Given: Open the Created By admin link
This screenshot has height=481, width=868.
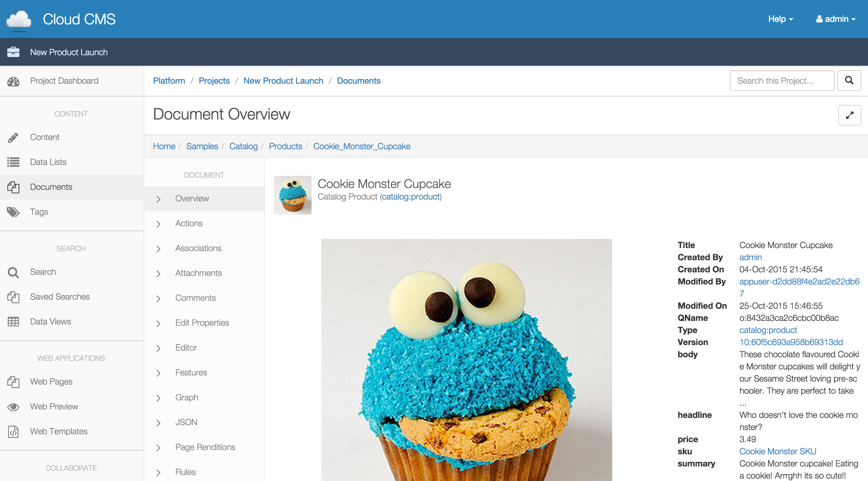Looking at the screenshot, I should (x=750, y=257).
